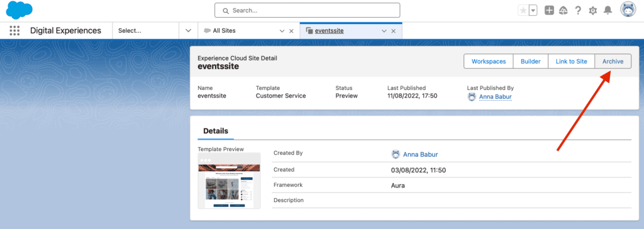The height and width of the screenshot is (229, 644).
Task: Click avatar icon in the Created By row
Action: click(396, 155)
